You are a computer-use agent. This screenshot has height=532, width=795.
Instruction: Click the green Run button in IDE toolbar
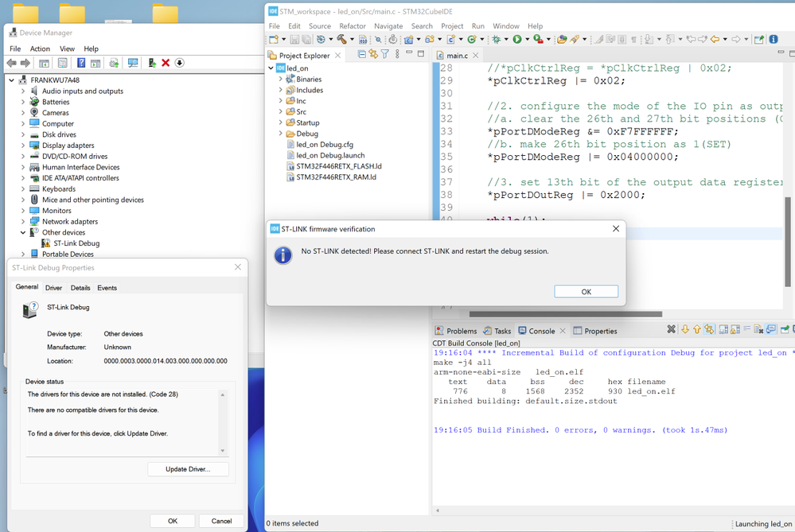point(517,39)
